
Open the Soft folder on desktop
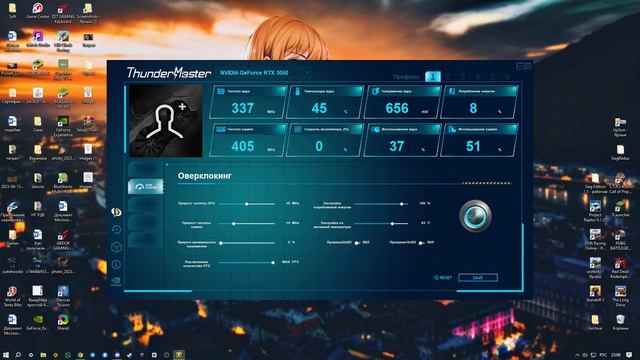12,11
